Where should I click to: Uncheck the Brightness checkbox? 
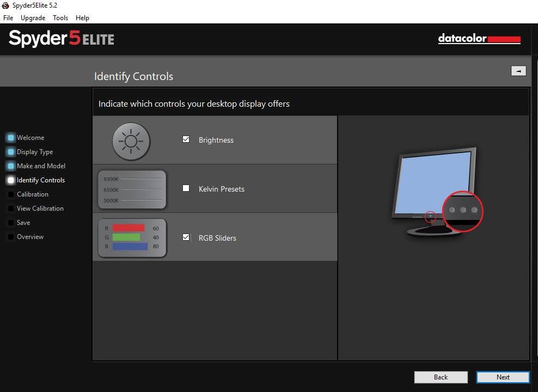click(186, 139)
